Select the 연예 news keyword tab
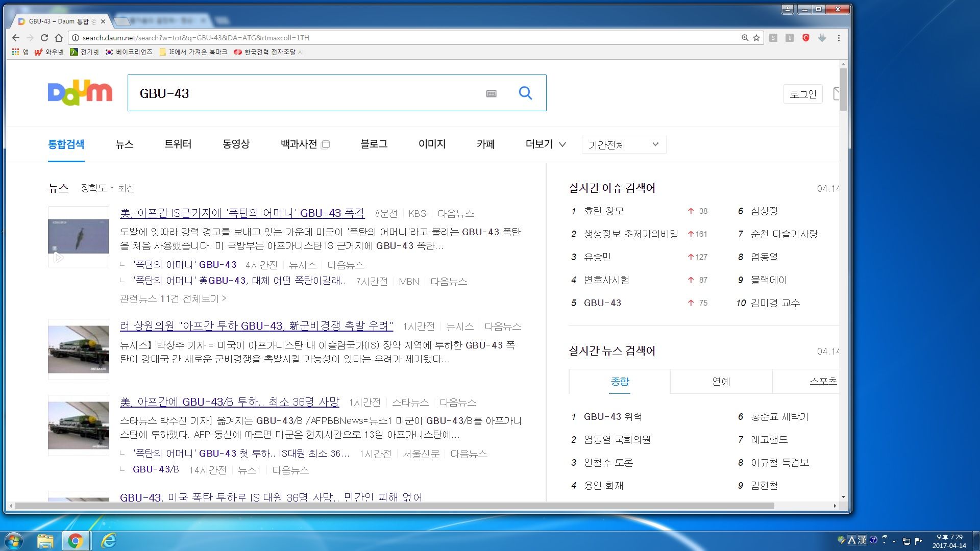Image resolution: width=980 pixels, height=551 pixels. [721, 381]
